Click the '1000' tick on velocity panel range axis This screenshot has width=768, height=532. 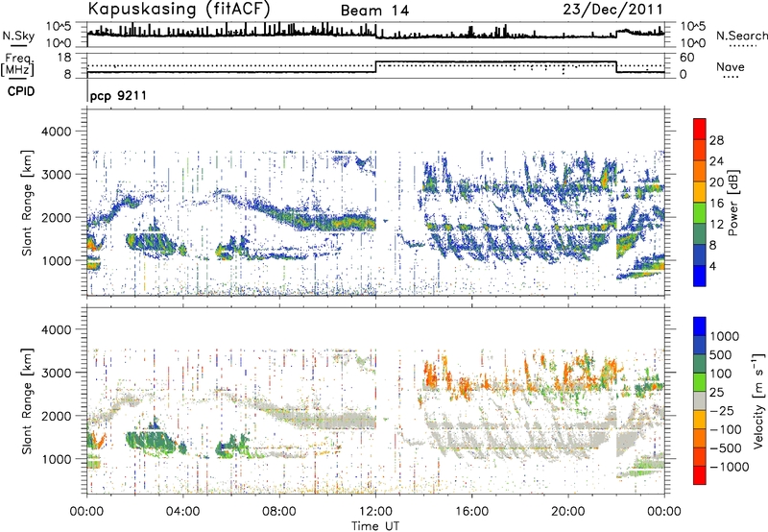click(57, 459)
